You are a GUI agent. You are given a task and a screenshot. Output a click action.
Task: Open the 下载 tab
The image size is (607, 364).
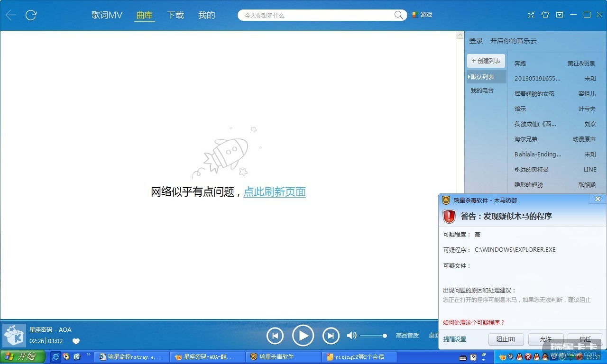point(175,15)
